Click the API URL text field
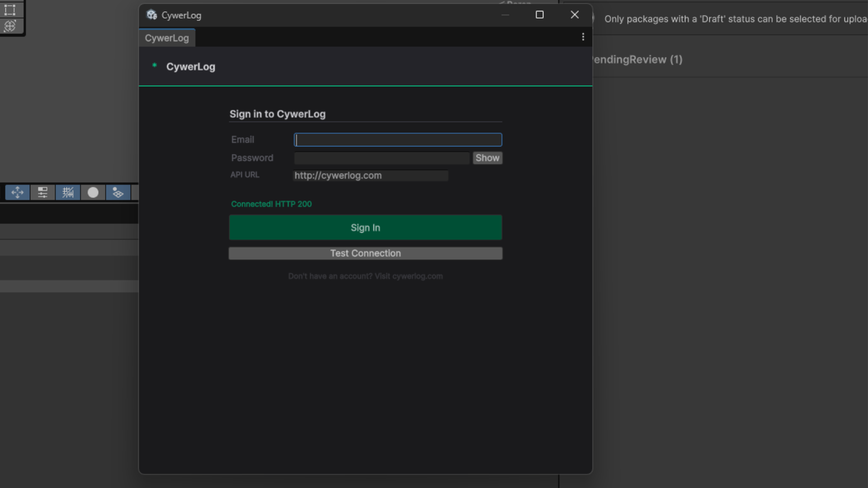The width and height of the screenshot is (868, 488). (x=371, y=175)
